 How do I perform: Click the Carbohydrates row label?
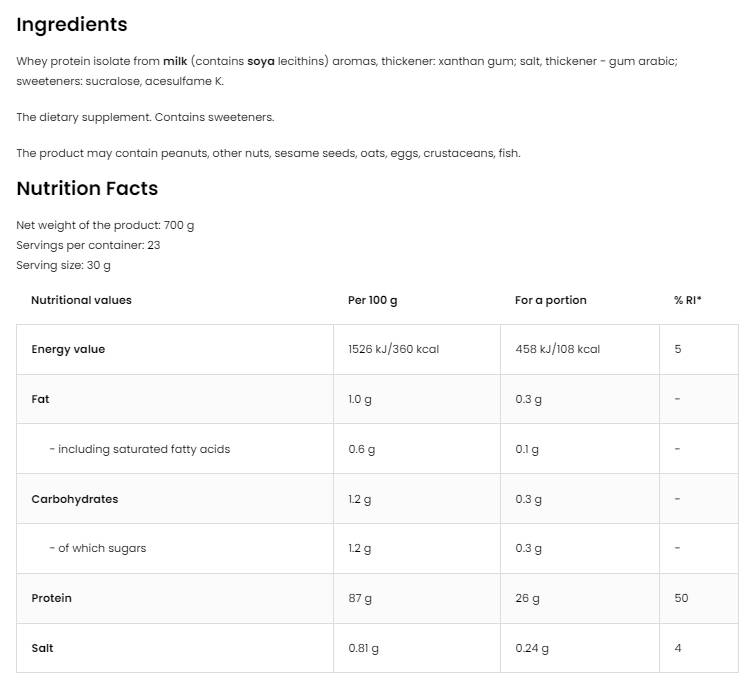pyautogui.click(x=74, y=499)
